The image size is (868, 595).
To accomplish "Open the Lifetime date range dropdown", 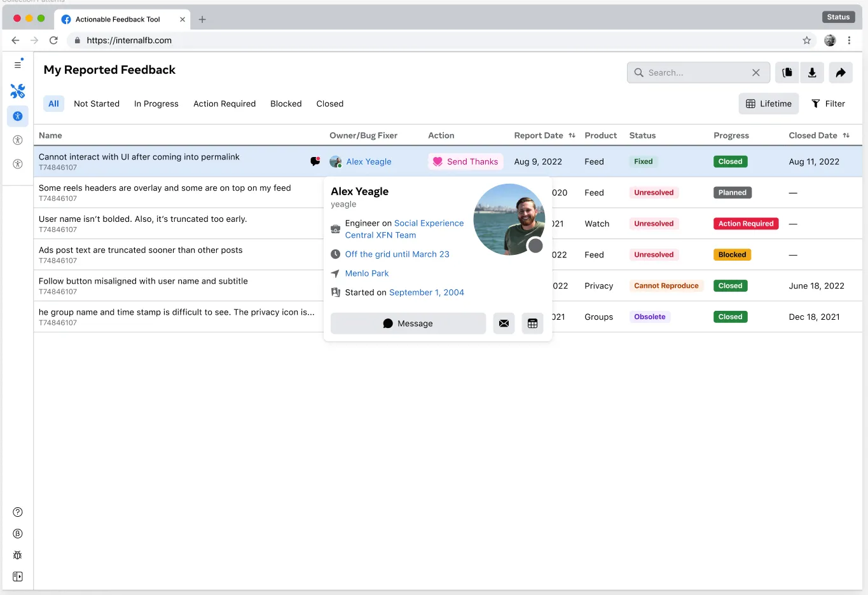I will pos(768,104).
